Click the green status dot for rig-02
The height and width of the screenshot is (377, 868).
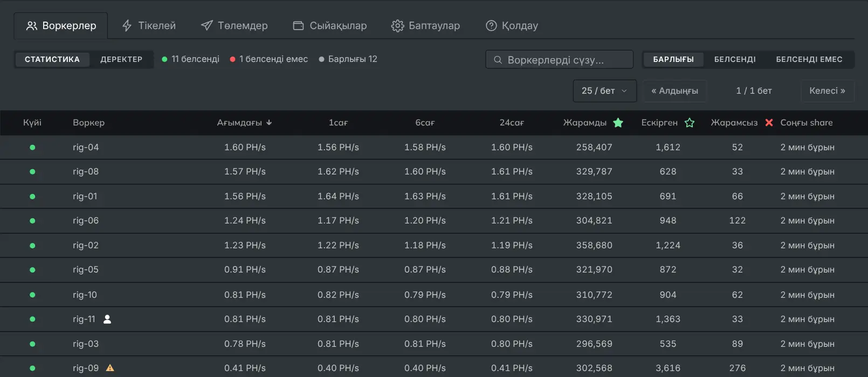[x=32, y=246]
